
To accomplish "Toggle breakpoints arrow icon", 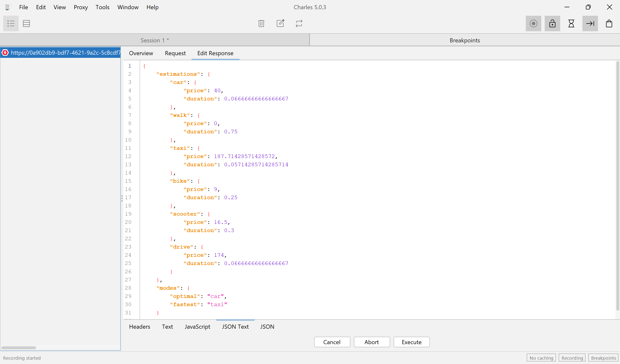I will (x=590, y=24).
